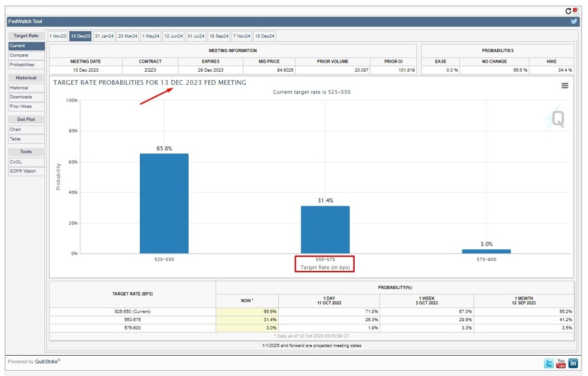This screenshot has height=376, width=588.
Task: Click the 1 WEEK 5 OCT 2023 header
Action: [427, 301]
